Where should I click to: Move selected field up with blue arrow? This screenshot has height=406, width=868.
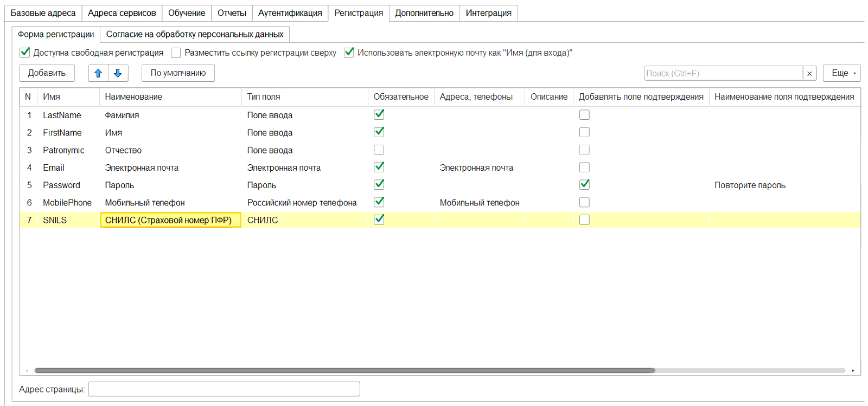pos(98,73)
